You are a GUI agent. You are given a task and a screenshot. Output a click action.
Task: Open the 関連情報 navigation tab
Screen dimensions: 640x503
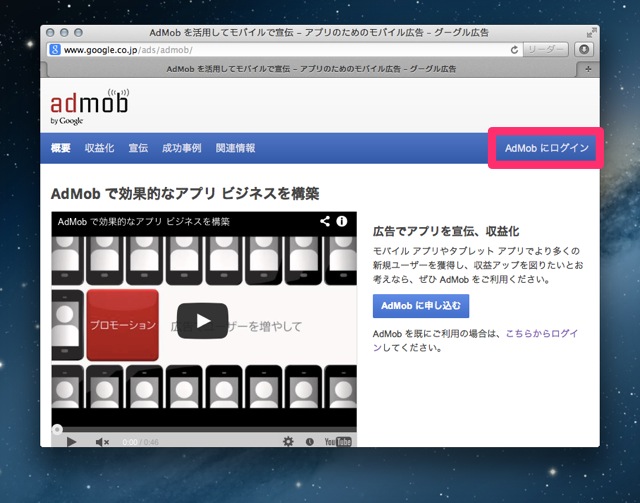pos(236,148)
